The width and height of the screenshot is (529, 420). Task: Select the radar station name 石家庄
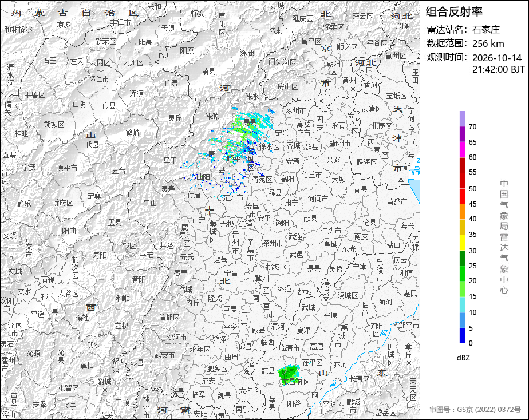486,30
